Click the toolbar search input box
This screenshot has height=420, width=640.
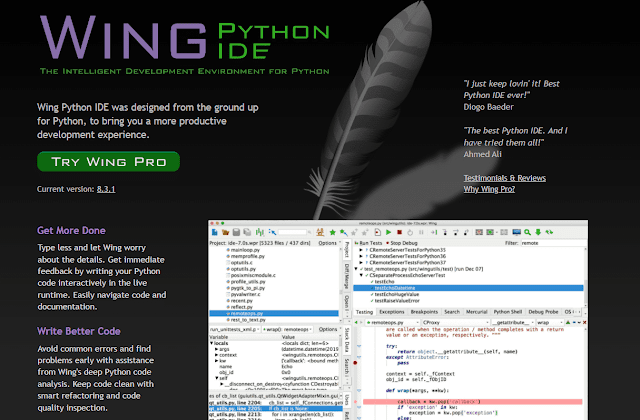coord(292,232)
